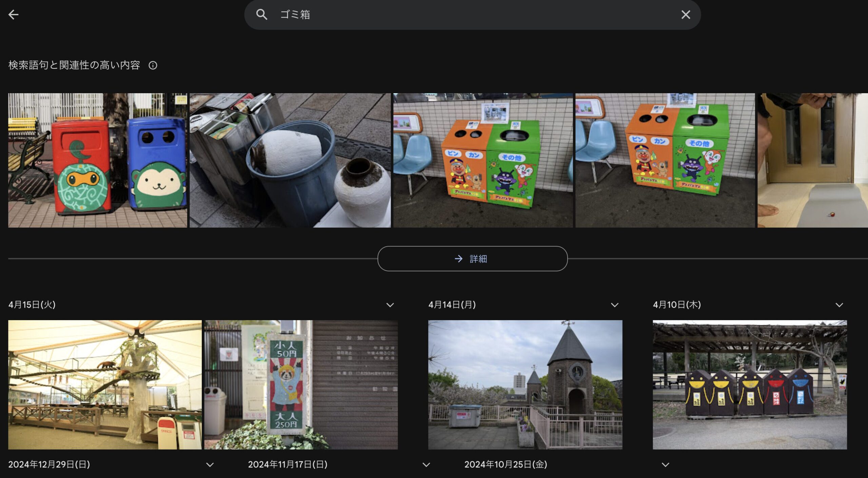The width and height of the screenshot is (868, 478).
Task: Open the first Anpanman recycling bins photo
Action: pyautogui.click(x=483, y=160)
